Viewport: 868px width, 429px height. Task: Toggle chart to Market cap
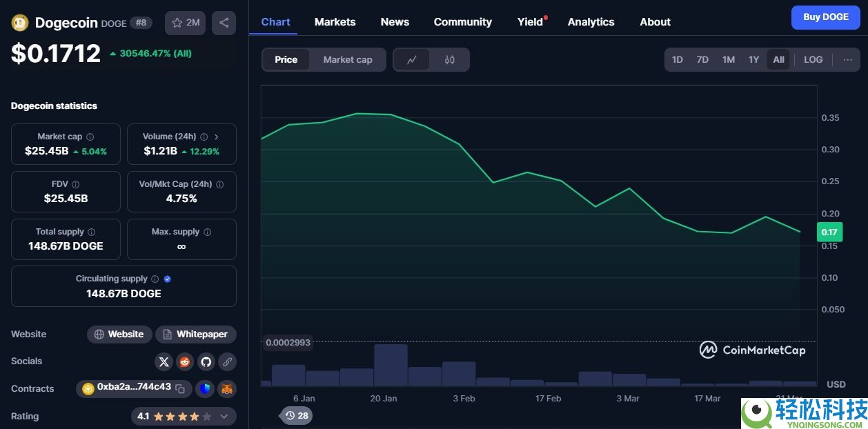pyautogui.click(x=348, y=60)
